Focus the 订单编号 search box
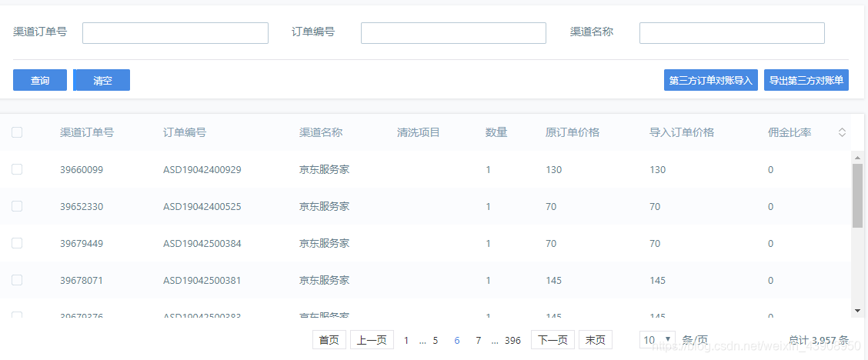This screenshot has width=868, height=360. [x=453, y=33]
